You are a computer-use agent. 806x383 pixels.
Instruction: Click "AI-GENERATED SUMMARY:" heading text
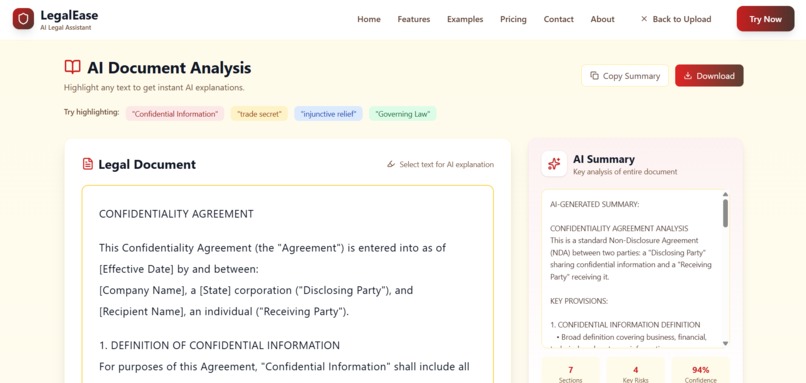[x=595, y=204]
